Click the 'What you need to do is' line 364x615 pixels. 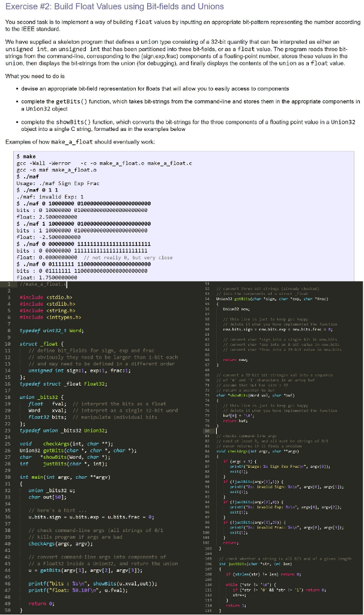35,76
